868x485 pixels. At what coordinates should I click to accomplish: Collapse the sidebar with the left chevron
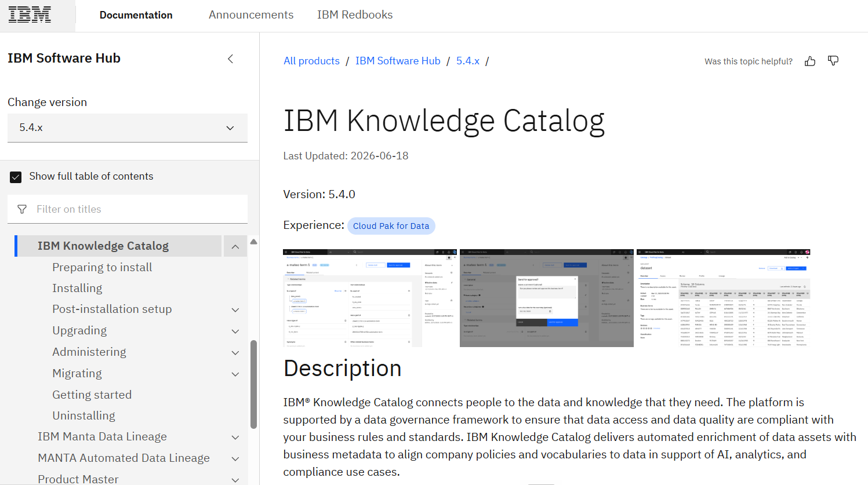pos(231,59)
